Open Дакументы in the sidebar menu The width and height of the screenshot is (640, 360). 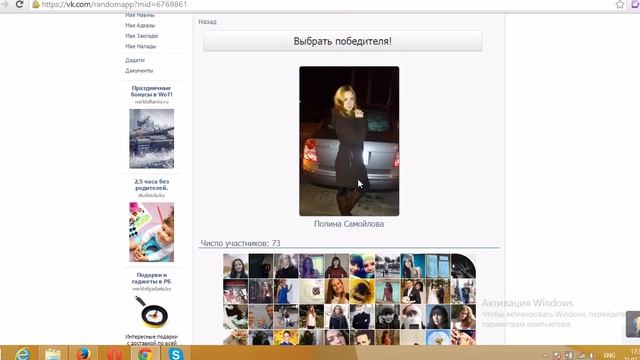[139, 71]
